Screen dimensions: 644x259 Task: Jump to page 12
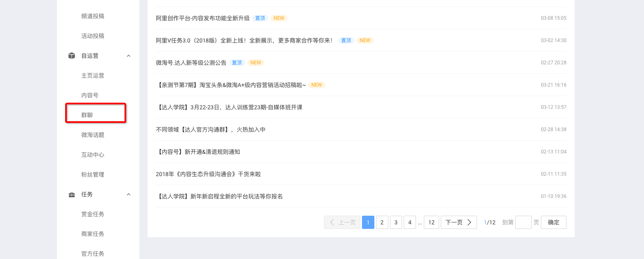pyautogui.click(x=431, y=222)
